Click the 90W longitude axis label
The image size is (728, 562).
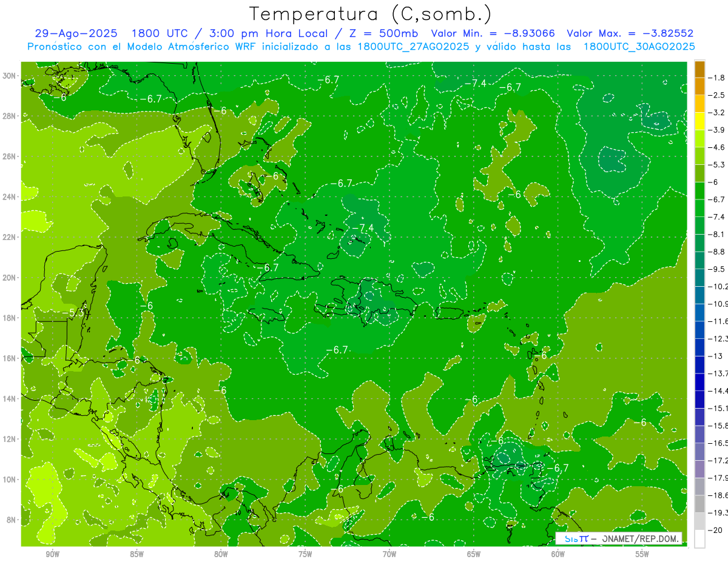point(53,554)
